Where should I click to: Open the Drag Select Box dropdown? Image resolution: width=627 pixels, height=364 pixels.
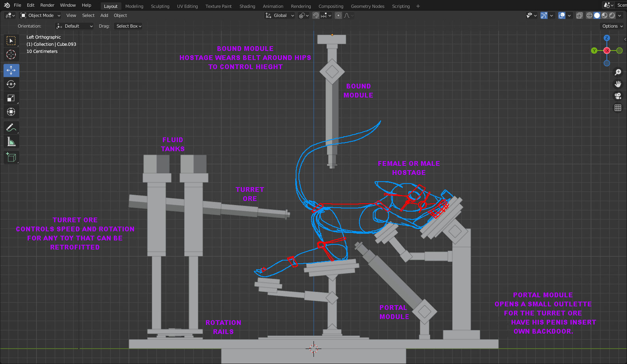pos(128,26)
